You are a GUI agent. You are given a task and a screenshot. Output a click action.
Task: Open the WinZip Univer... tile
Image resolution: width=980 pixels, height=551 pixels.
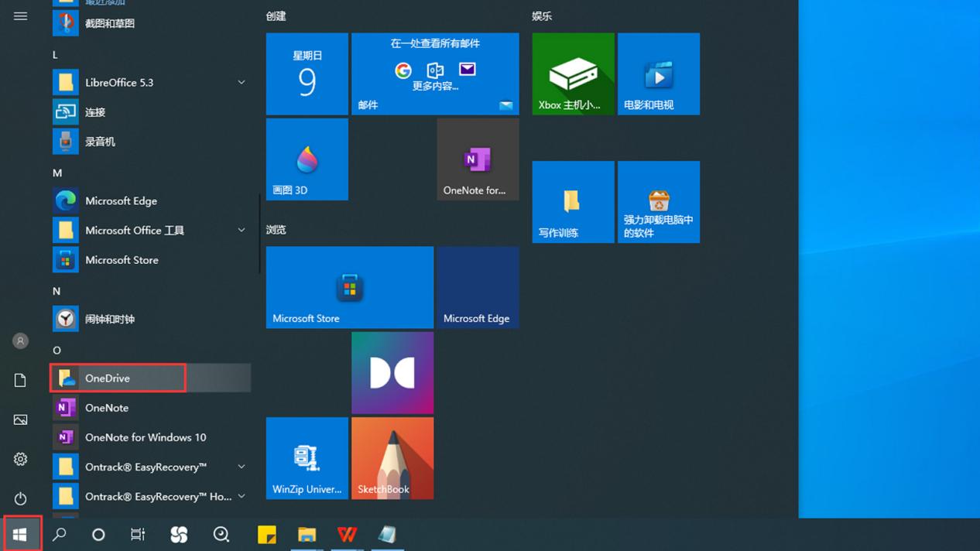coord(307,458)
